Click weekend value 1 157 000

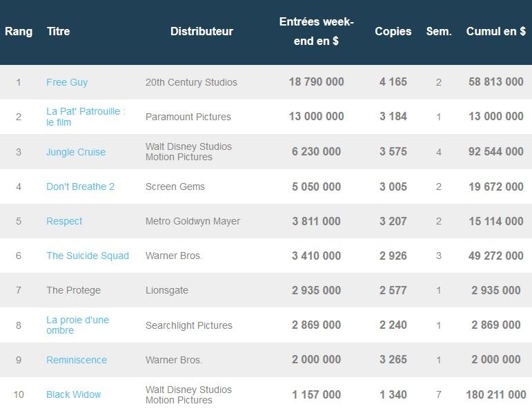tap(316, 394)
